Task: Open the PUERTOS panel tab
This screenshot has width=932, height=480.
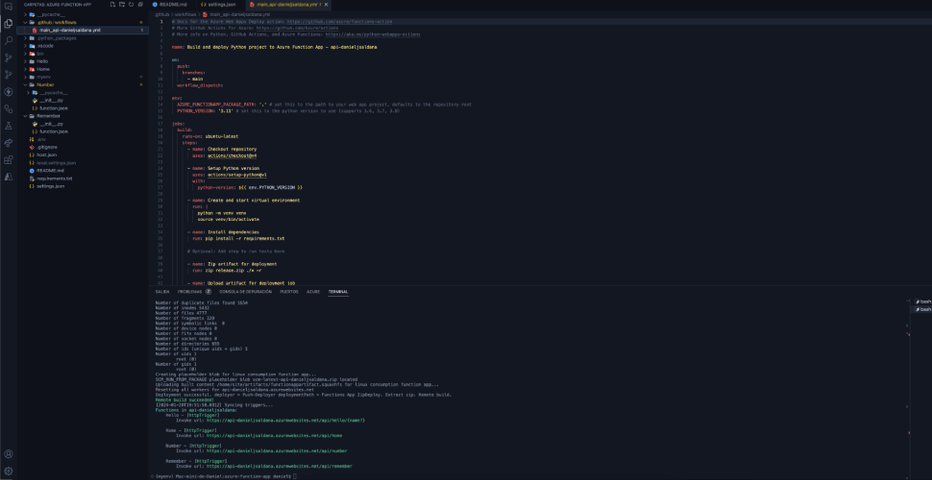Action: pyautogui.click(x=289, y=292)
